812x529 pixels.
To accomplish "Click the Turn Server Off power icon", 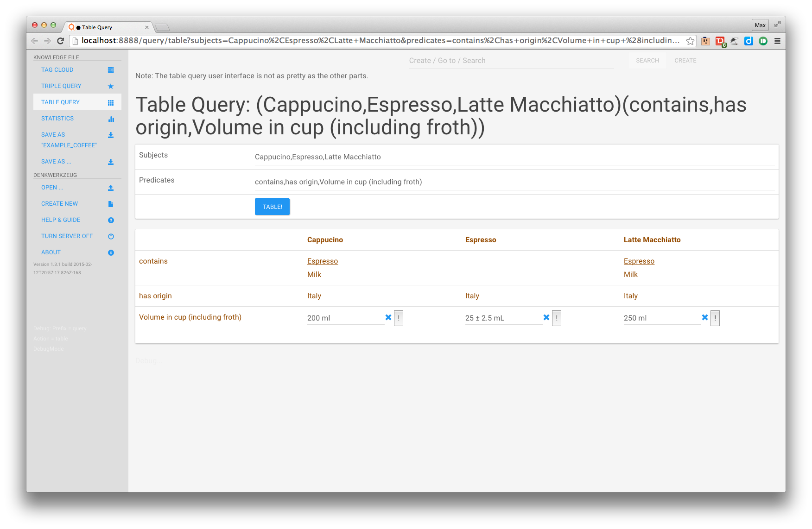I will pyautogui.click(x=111, y=236).
